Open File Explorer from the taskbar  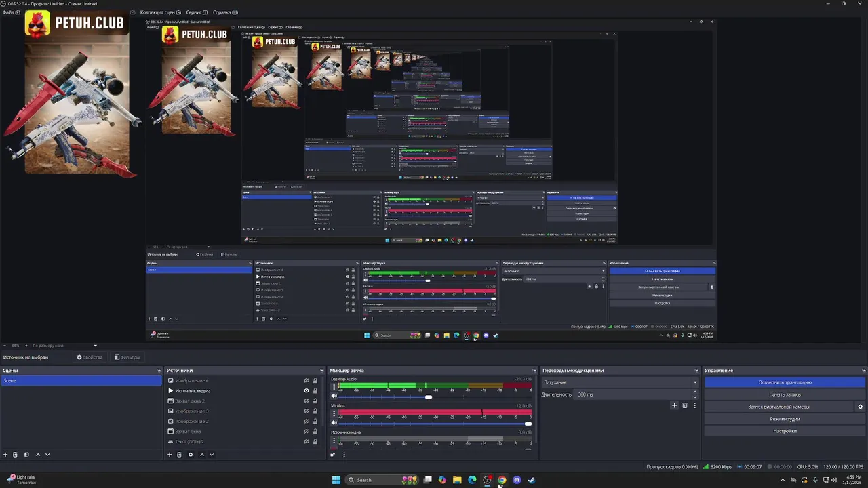457,480
